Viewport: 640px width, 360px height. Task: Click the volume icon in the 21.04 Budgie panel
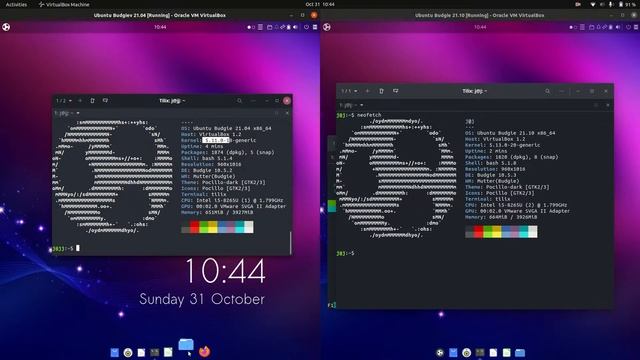coord(295,27)
